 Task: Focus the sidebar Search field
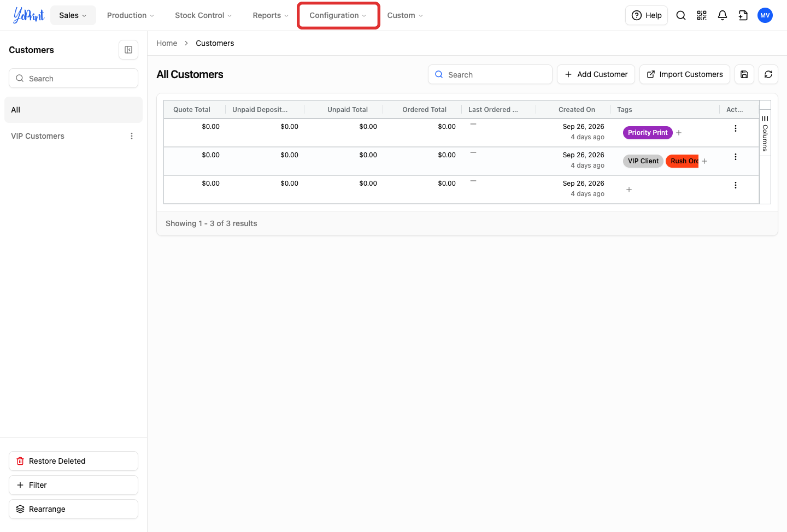73,78
